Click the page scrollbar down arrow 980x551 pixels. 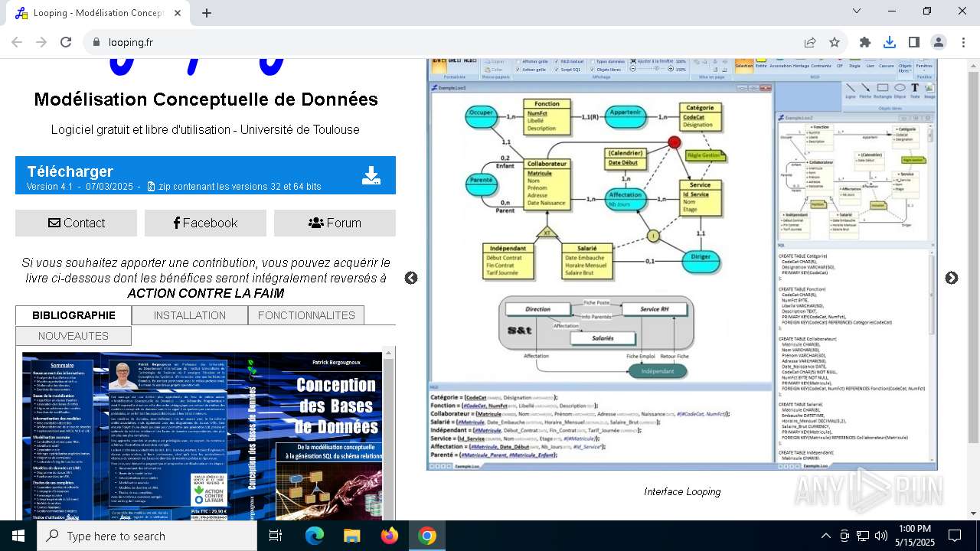tap(974, 514)
